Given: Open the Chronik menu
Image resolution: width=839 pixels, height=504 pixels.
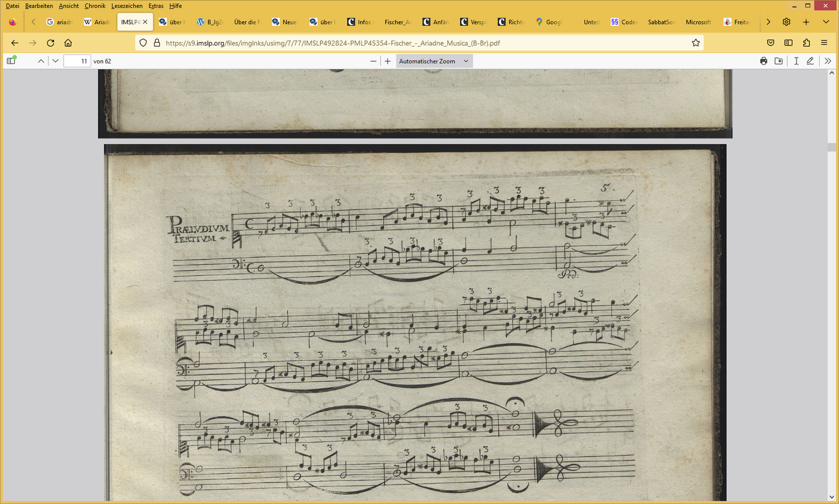Looking at the screenshot, I should [x=95, y=6].
